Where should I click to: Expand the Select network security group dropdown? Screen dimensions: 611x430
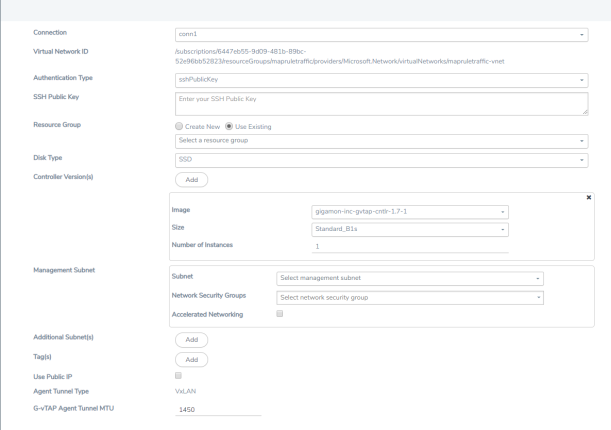click(410, 298)
